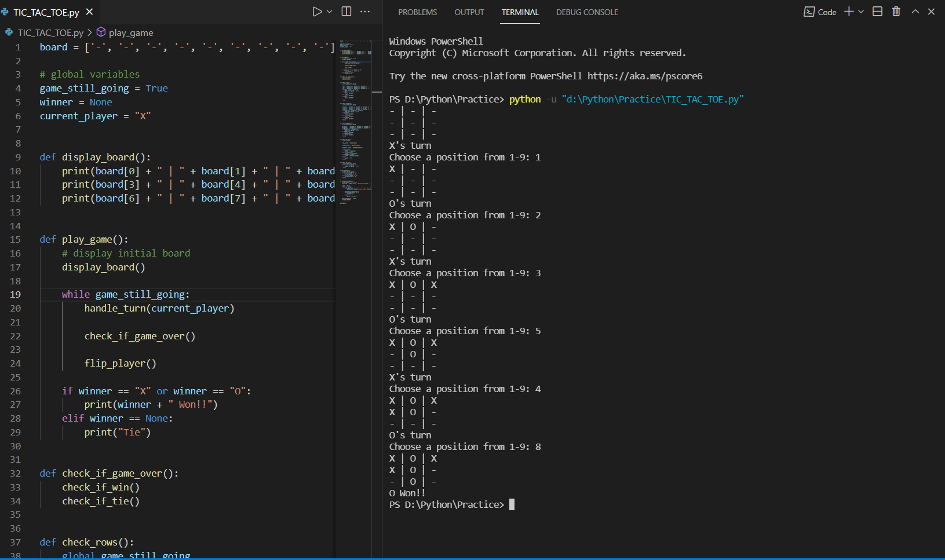Open the editor More Actions ellipsis menu

click(365, 12)
